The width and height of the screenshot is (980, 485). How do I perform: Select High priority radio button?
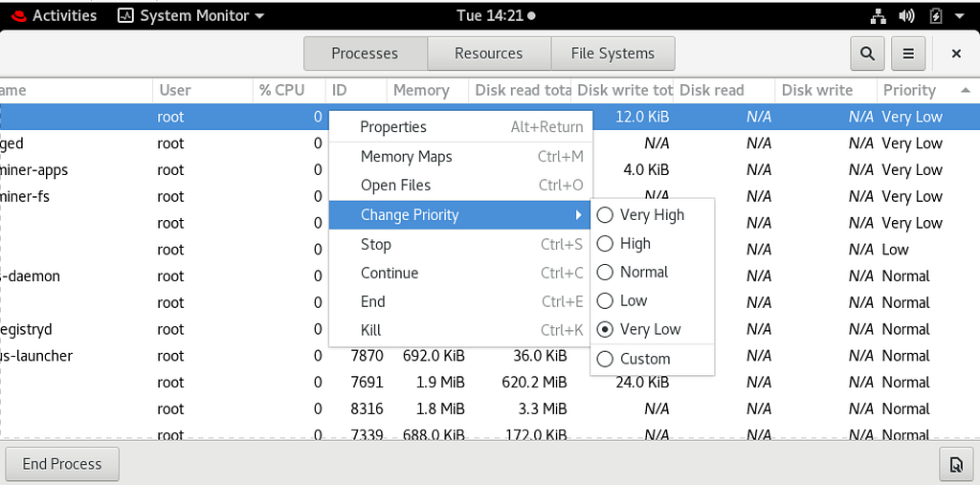coord(605,244)
